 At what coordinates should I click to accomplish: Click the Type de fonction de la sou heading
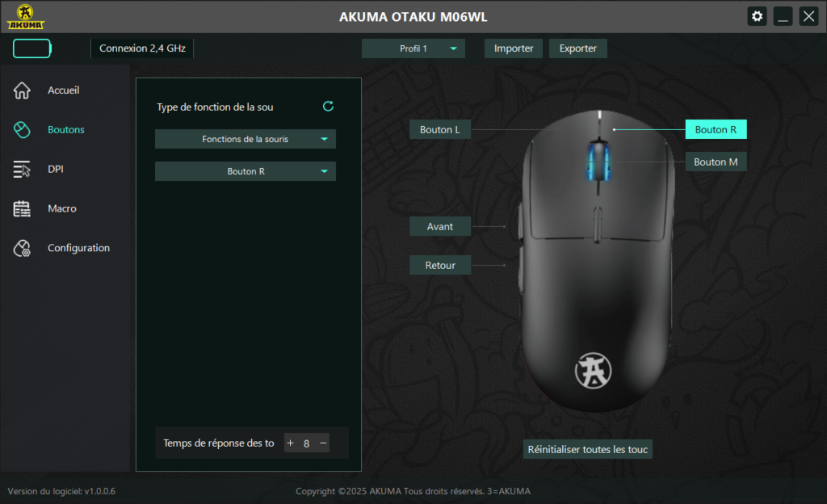pos(215,107)
